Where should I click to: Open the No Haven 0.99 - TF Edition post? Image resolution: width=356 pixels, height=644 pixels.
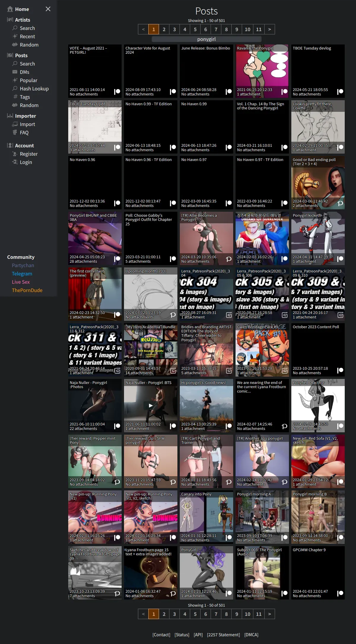(x=151, y=127)
